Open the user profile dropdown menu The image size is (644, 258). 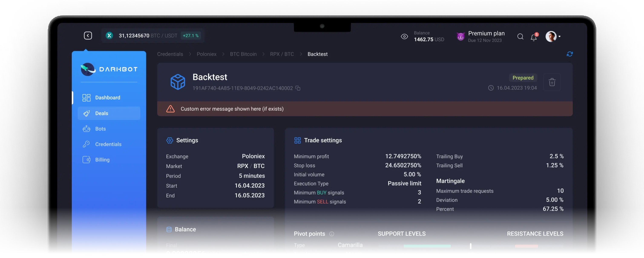click(553, 36)
